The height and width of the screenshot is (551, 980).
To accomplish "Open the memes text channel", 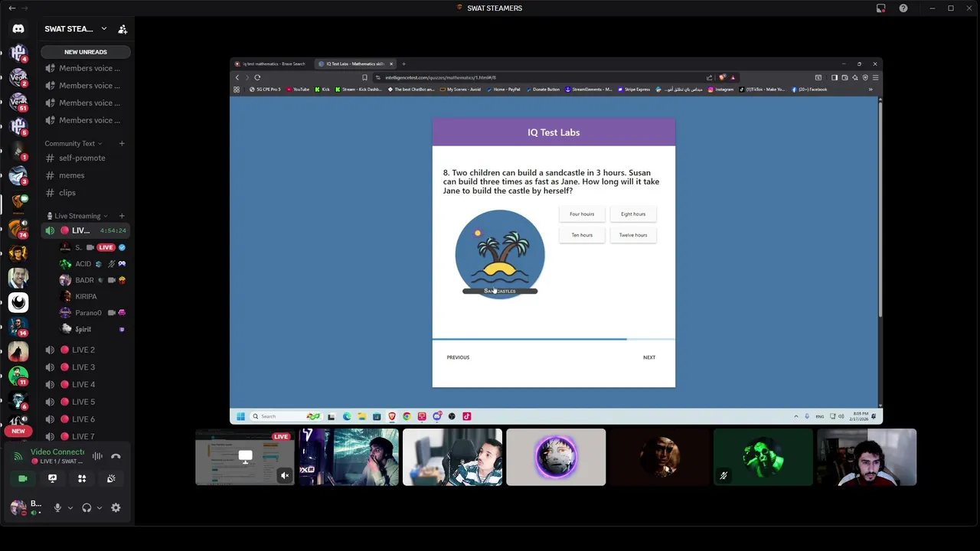I will pos(86,175).
